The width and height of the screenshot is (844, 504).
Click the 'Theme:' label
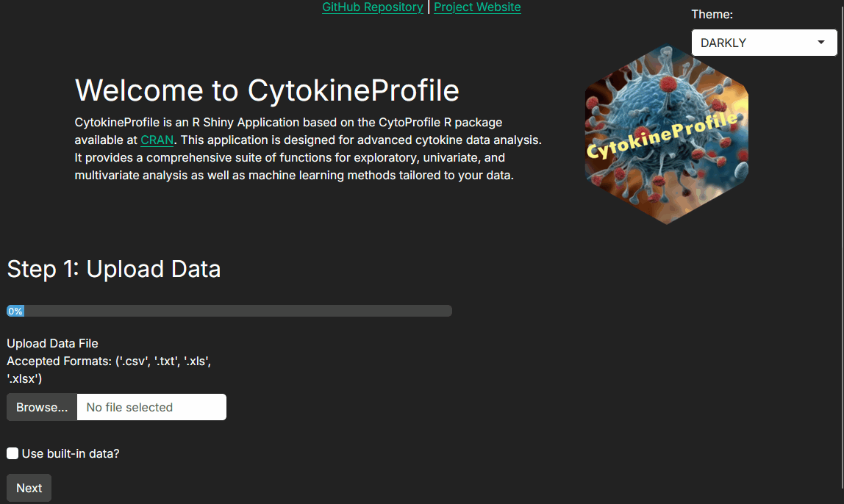click(x=712, y=15)
